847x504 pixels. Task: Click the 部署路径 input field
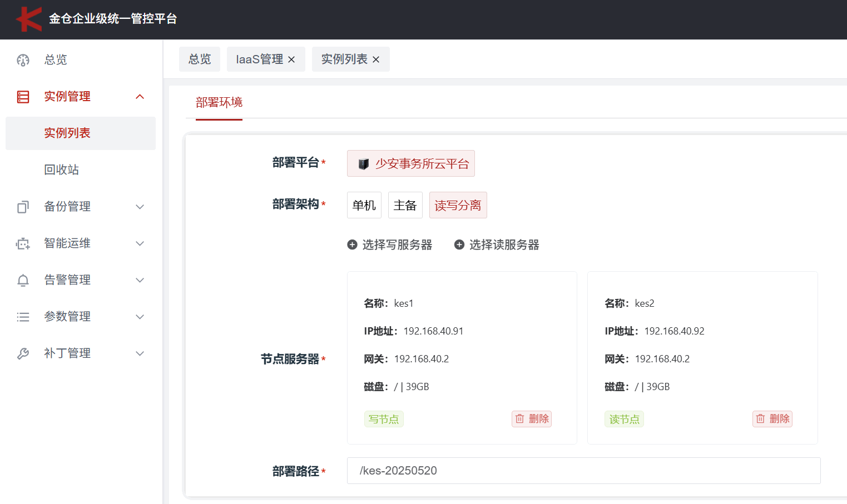584,471
